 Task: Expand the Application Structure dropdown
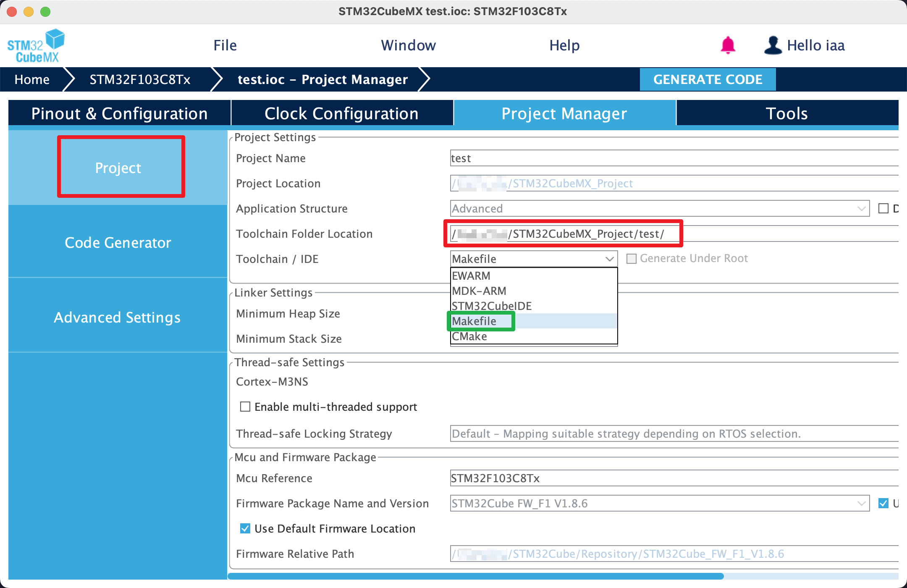coord(861,208)
